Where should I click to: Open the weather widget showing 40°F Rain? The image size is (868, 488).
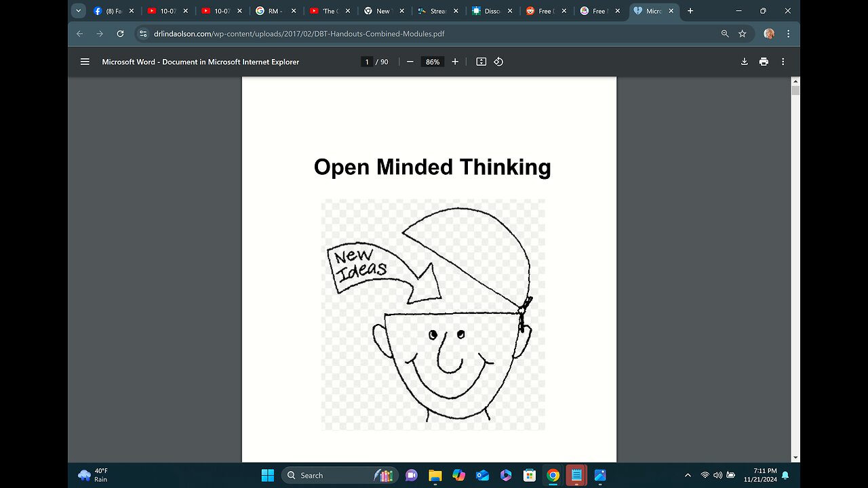point(94,475)
